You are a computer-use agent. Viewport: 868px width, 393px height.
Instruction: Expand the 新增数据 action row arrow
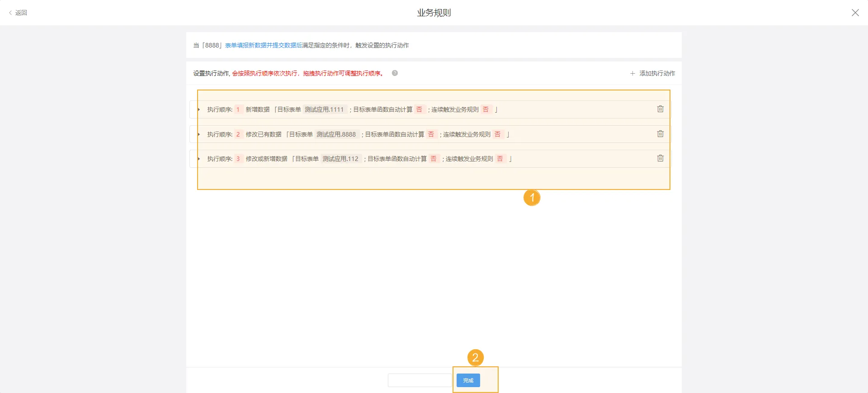[x=198, y=109]
